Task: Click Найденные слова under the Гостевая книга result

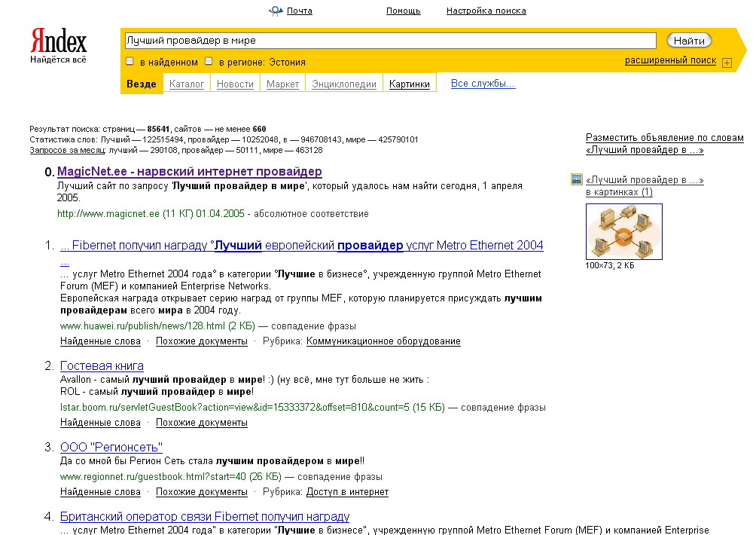Action: click(x=100, y=423)
